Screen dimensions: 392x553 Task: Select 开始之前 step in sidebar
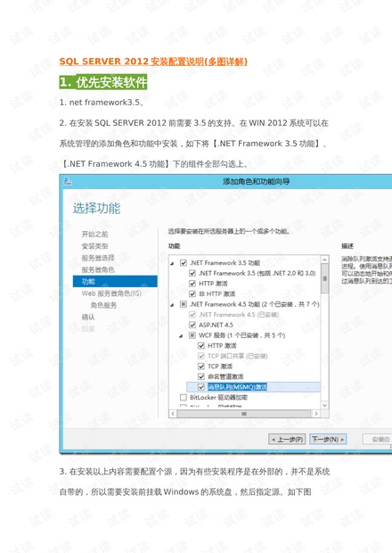pos(94,235)
